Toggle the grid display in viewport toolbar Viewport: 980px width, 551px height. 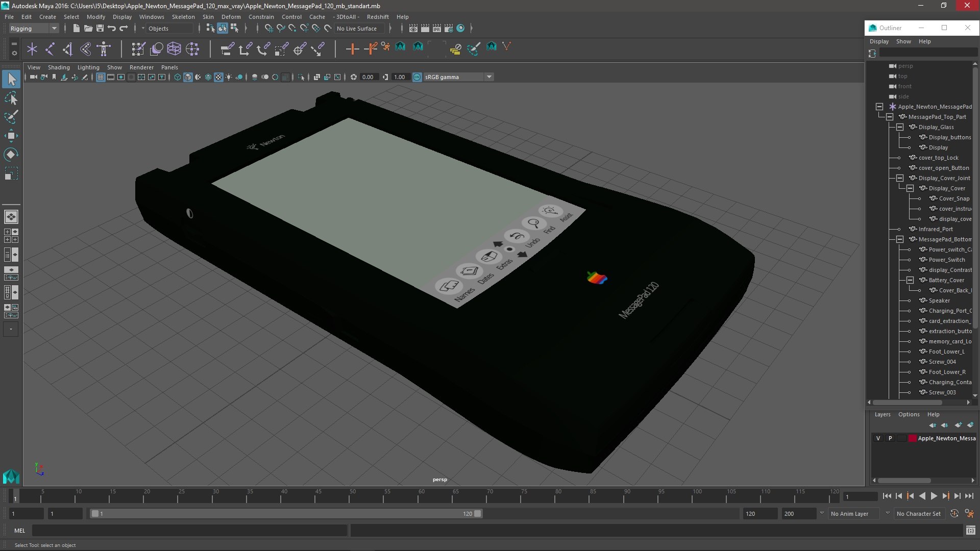pos(101,77)
